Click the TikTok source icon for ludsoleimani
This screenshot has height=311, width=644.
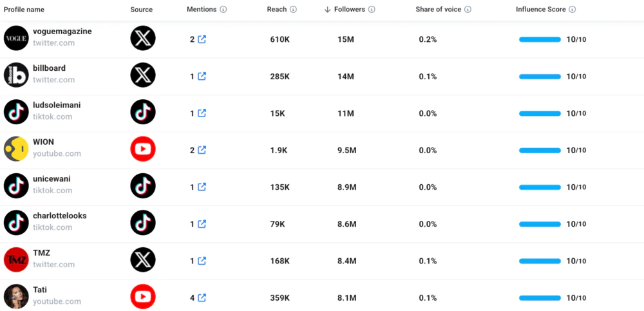point(143,112)
